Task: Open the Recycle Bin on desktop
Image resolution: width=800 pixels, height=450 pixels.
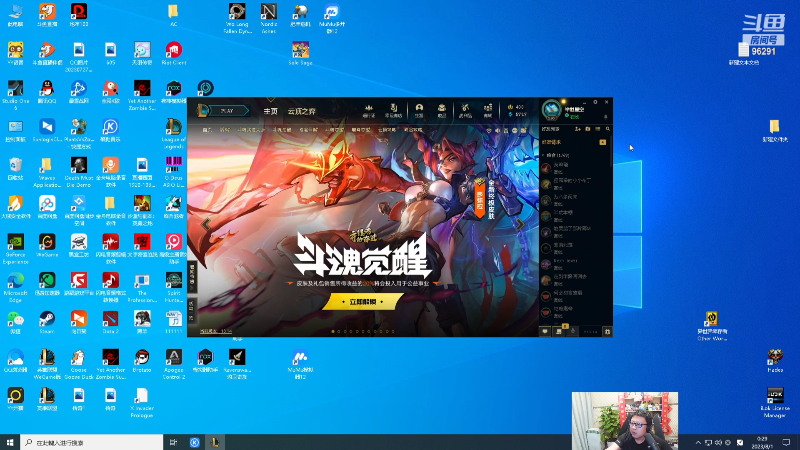Action: 15,169
